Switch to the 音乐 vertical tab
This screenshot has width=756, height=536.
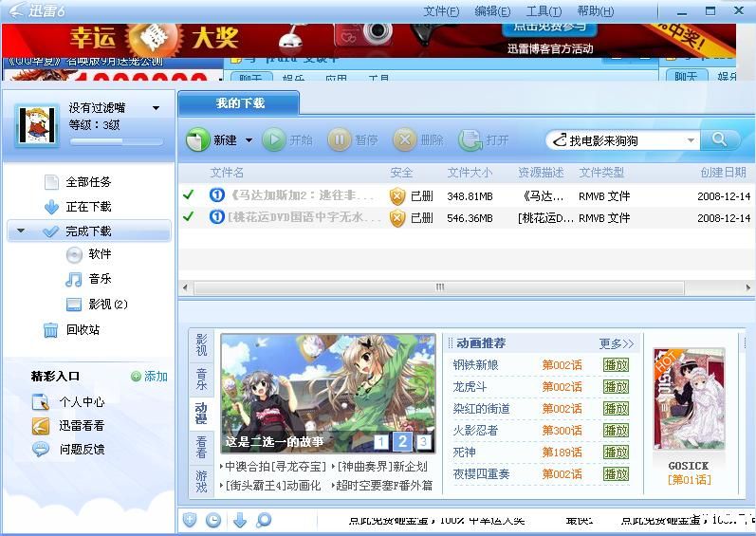point(201,379)
